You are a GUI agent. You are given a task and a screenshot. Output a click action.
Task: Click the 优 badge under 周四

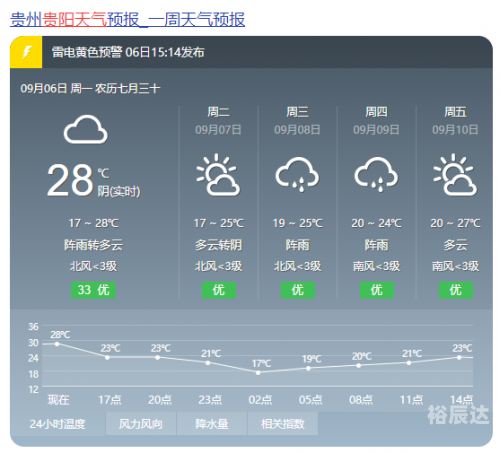[x=377, y=290]
